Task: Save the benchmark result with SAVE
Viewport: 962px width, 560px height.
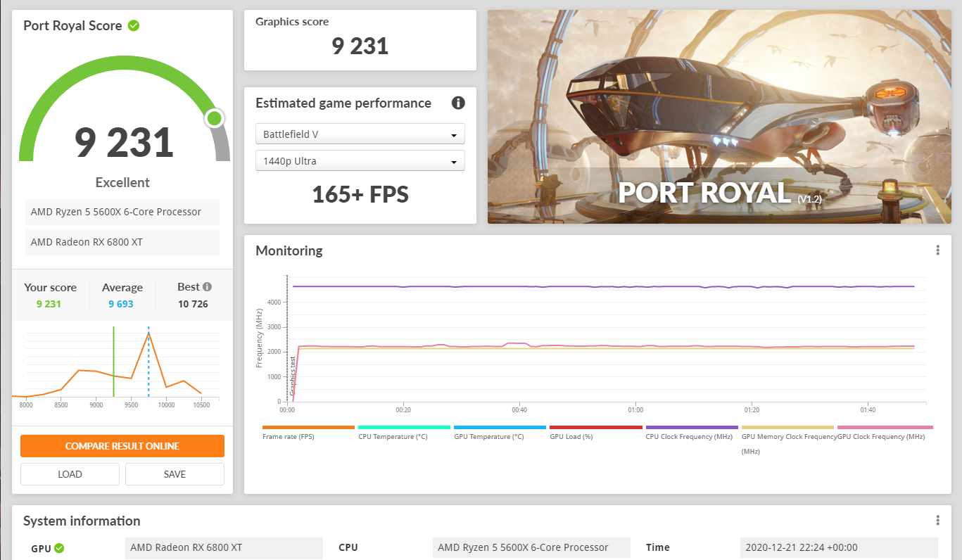Action: tap(174, 473)
